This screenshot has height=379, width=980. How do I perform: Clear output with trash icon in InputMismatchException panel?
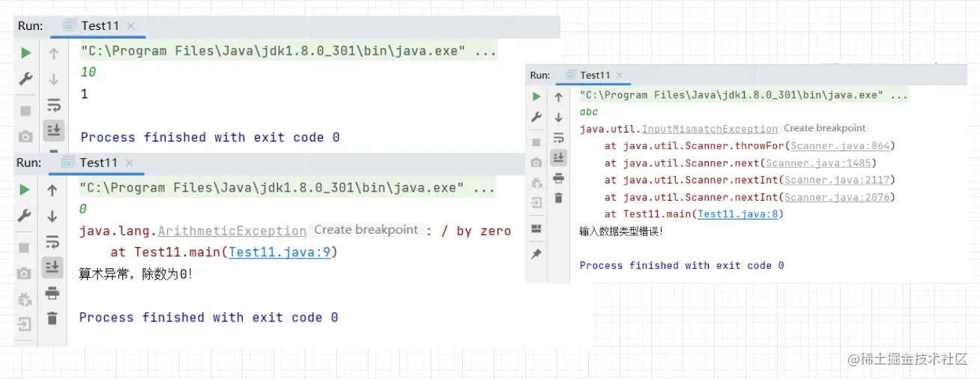coord(558,198)
